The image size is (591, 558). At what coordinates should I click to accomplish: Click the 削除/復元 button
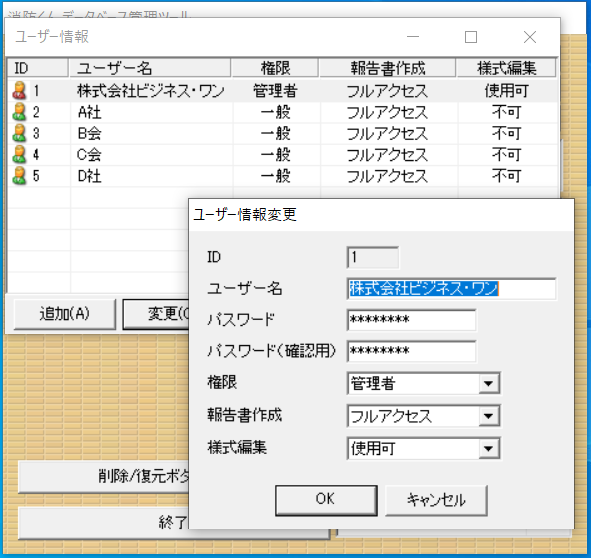[x=104, y=477]
